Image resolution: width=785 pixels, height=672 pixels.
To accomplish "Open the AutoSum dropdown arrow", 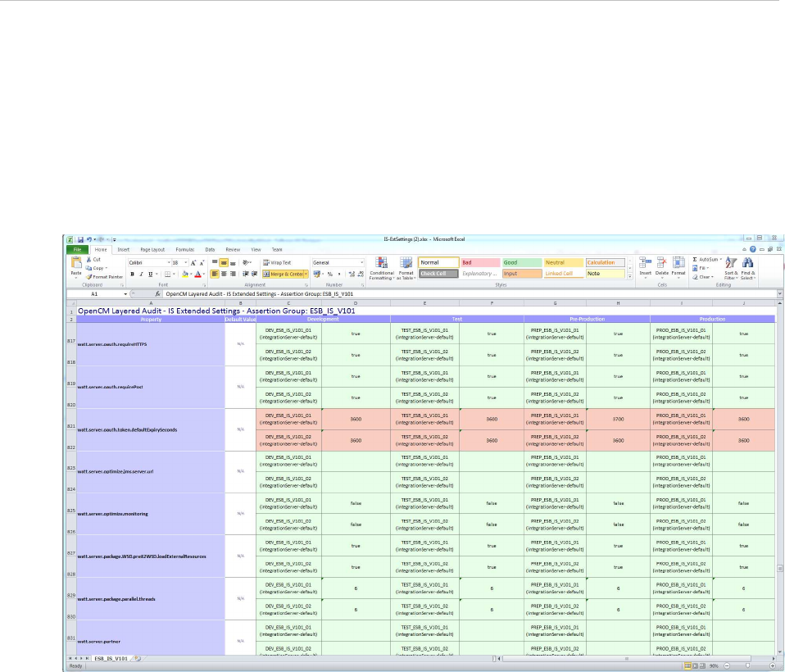I will tap(721, 260).
